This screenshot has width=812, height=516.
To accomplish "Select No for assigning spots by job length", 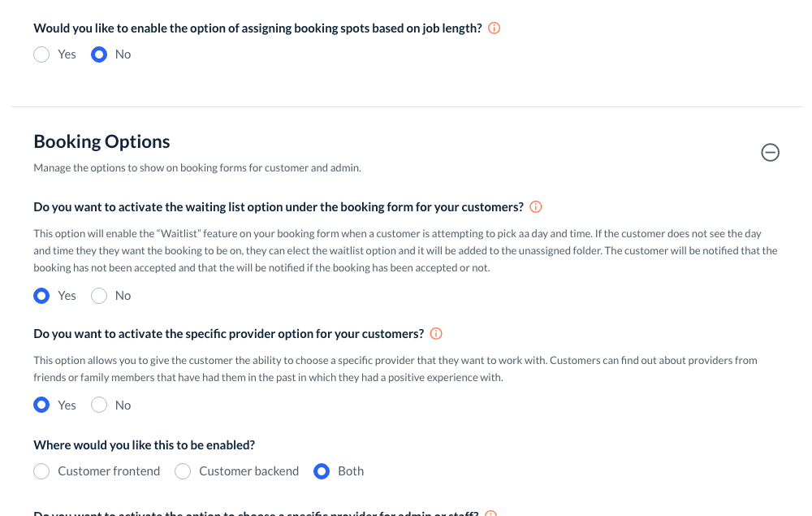I will 99,54.
